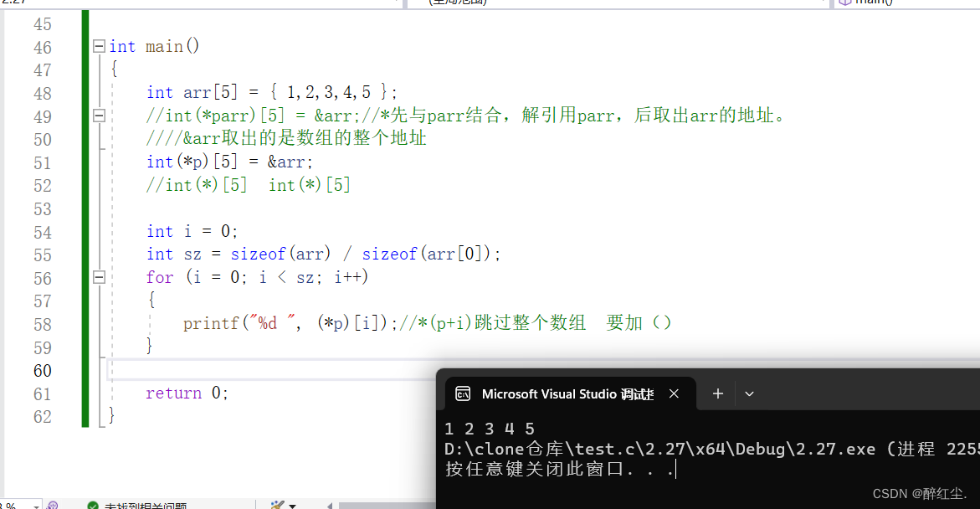
Task: Click sizeof(arr) on line 55
Action: [x=280, y=254]
